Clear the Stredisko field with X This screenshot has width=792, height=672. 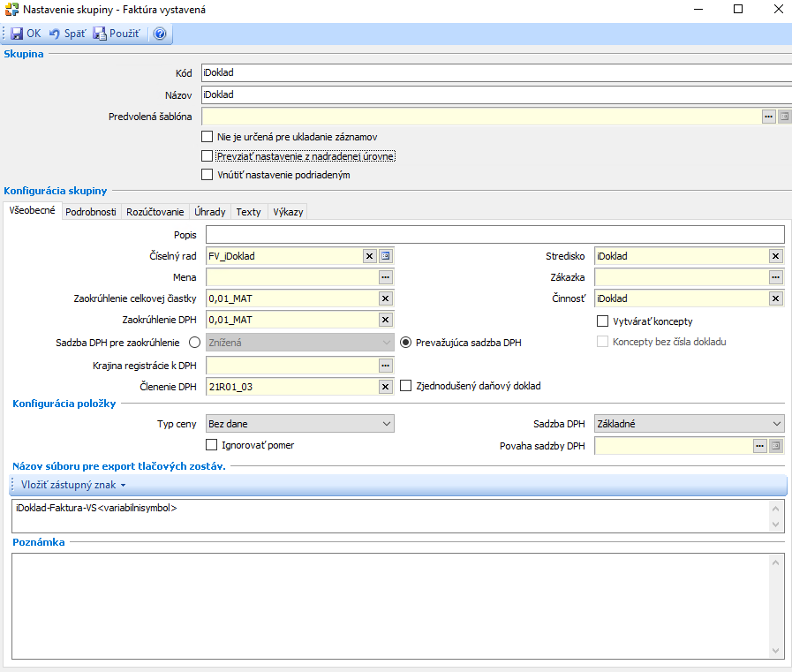click(x=775, y=256)
